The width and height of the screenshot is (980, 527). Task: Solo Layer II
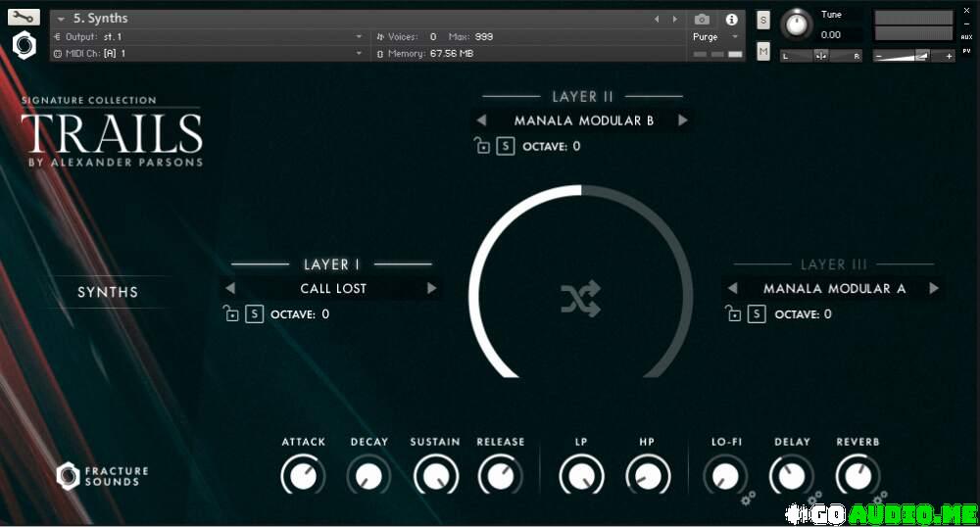[x=506, y=146]
